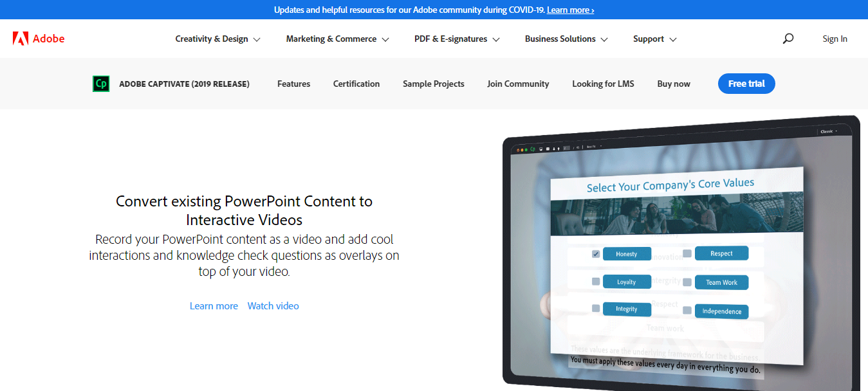Click the Sign In link
Image resolution: width=868 pixels, height=391 pixels.
(835, 39)
